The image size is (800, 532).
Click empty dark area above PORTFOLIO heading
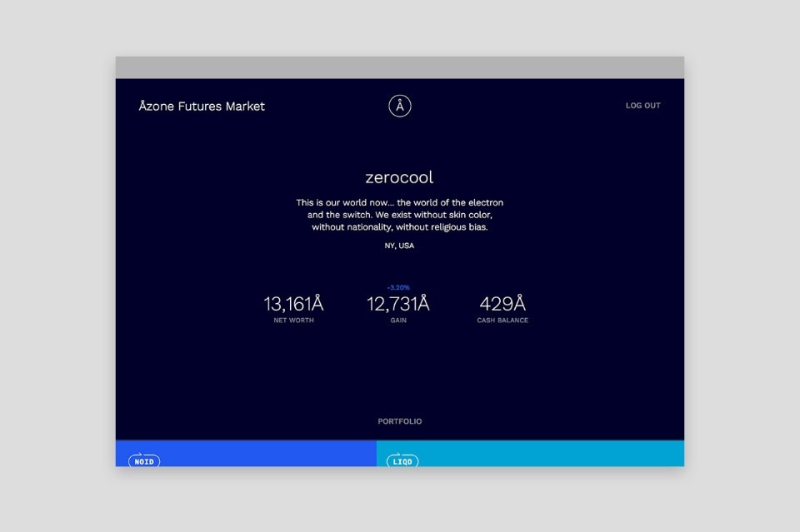click(x=399, y=375)
